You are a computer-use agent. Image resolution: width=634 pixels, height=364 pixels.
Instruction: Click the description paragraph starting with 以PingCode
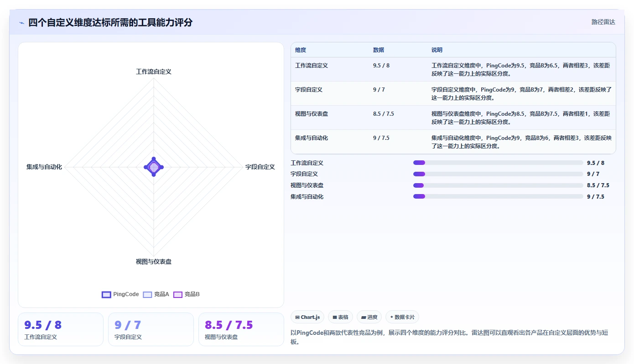point(450,337)
